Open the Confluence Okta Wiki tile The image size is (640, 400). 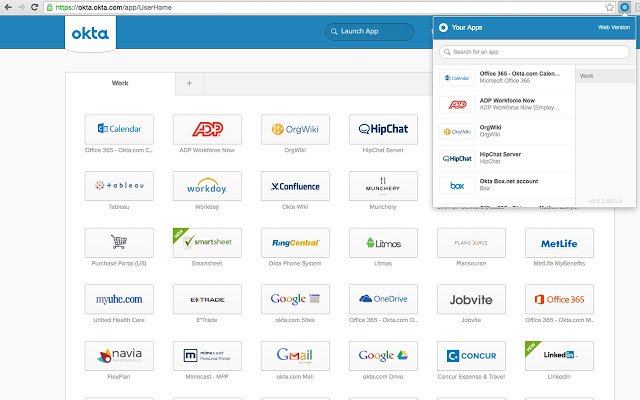pyautogui.click(x=295, y=186)
